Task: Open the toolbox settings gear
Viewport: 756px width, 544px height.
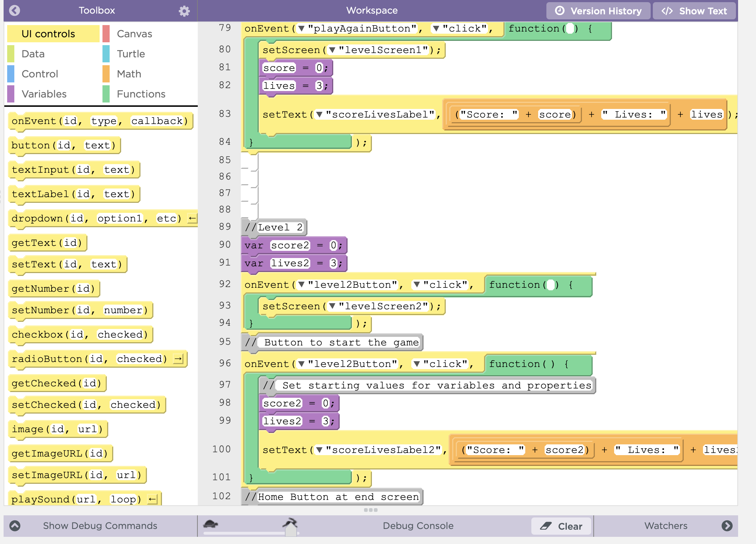Action: click(184, 11)
